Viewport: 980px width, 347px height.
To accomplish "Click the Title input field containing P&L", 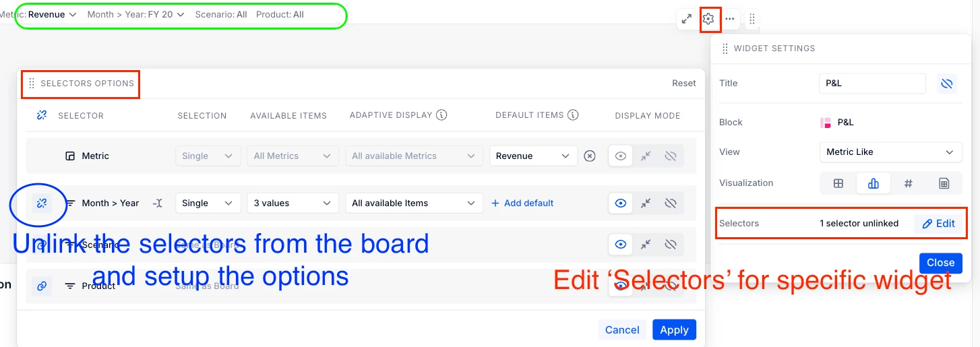I will click(x=872, y=84).
